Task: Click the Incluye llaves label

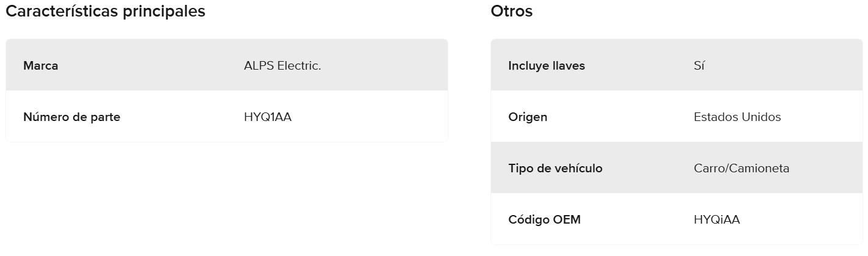Action: click(546, 65)
